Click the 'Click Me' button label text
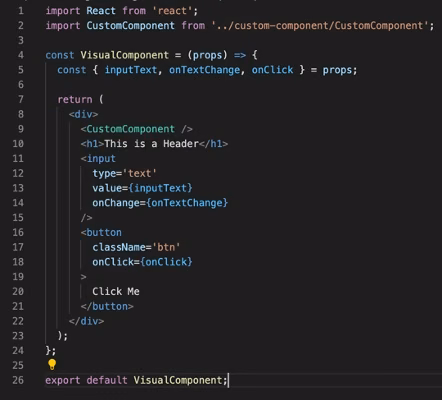 pos(116,291)
